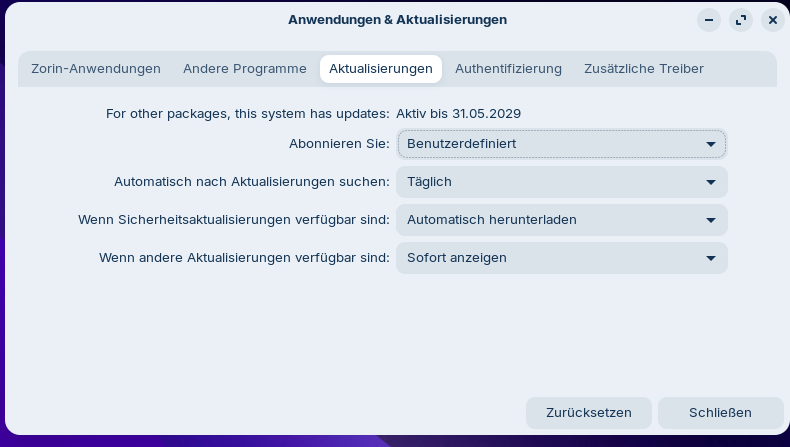Viewport: 790px width, 447px height.
Task: Click the arrow icon beside Sofort anzeigen
Action: point(711,258)
